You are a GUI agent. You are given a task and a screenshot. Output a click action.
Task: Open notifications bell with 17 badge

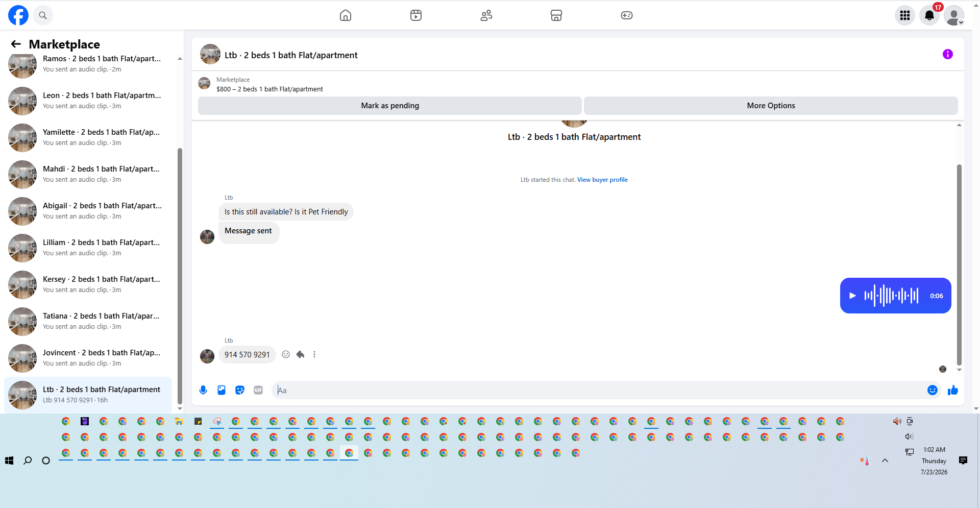tap(929, 15)
